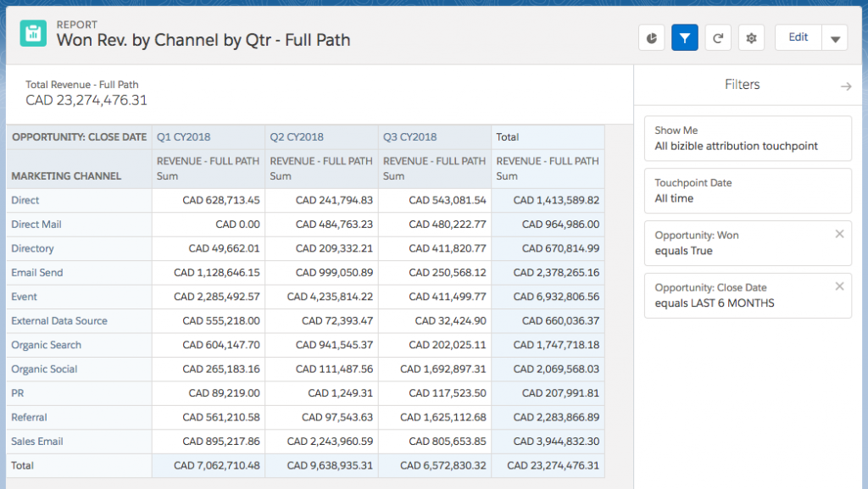
Task: Open the Organic Search channel link
Action: (x=47, y=345)
